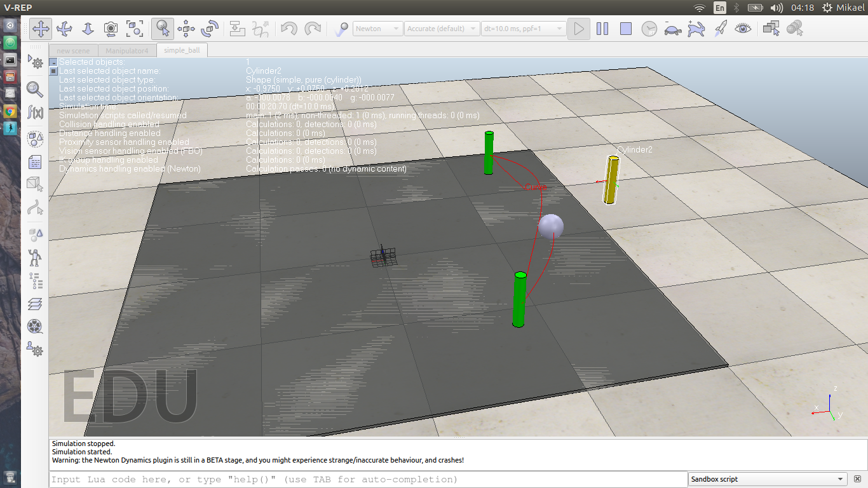The width and height of the screenshot is (868, 488).
Task: Select the object rotate tool
Action: 208,28
